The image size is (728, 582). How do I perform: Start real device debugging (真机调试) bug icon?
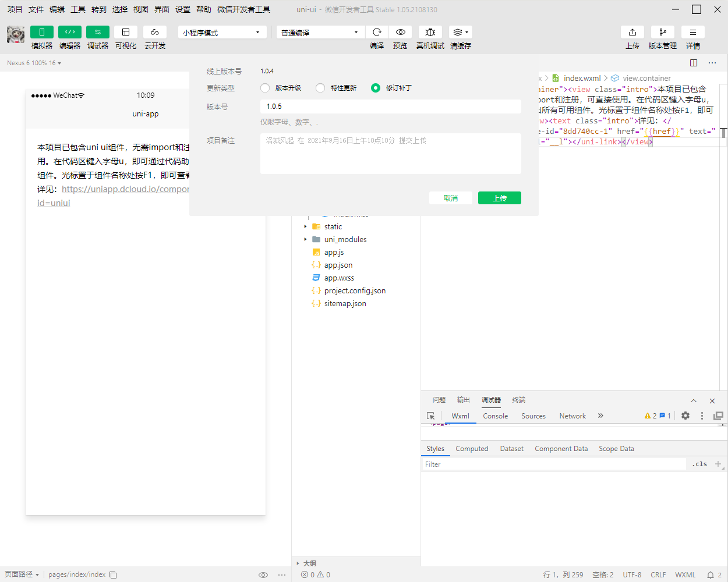coord(430,32)
